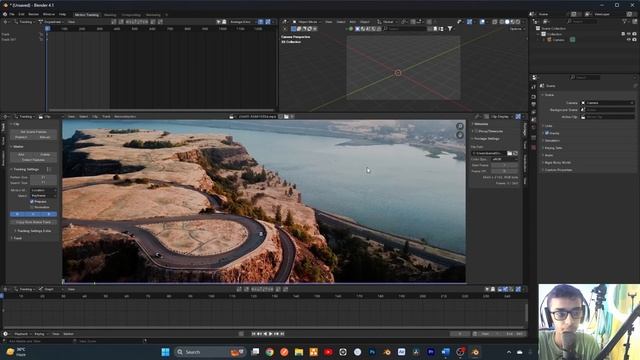The image size is (640, 360).
Task: Open the World properties tab icon
Action: click(x=533, y=128)
